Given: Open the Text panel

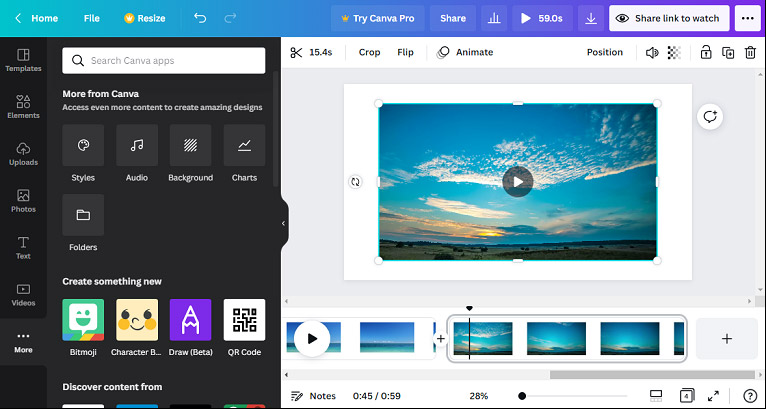Looking at the screenshot, I should click(23, 248).
